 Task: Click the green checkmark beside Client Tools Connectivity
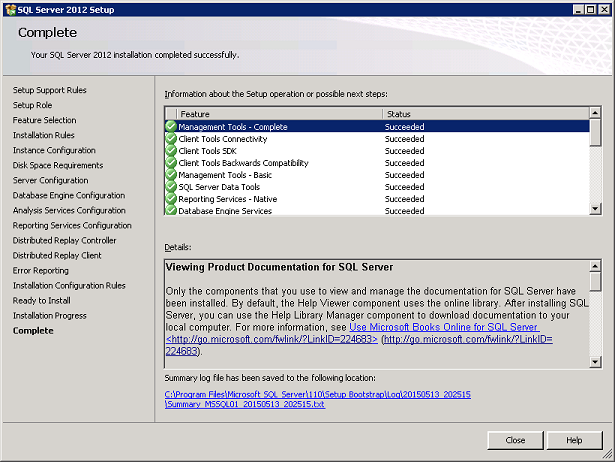point(171,138)
